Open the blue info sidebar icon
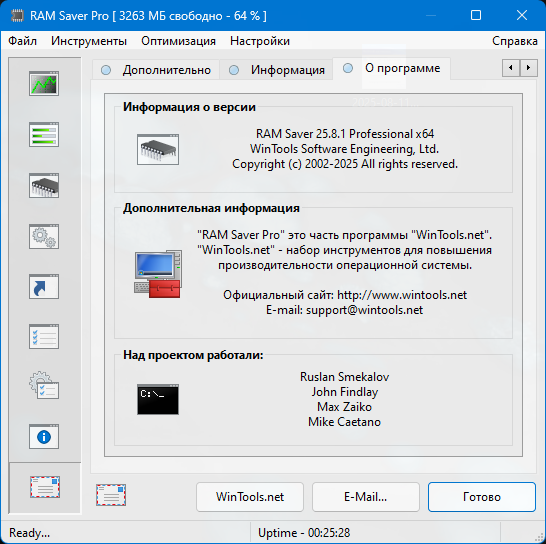This screenshot has height=544, width=546. [44, 436]
